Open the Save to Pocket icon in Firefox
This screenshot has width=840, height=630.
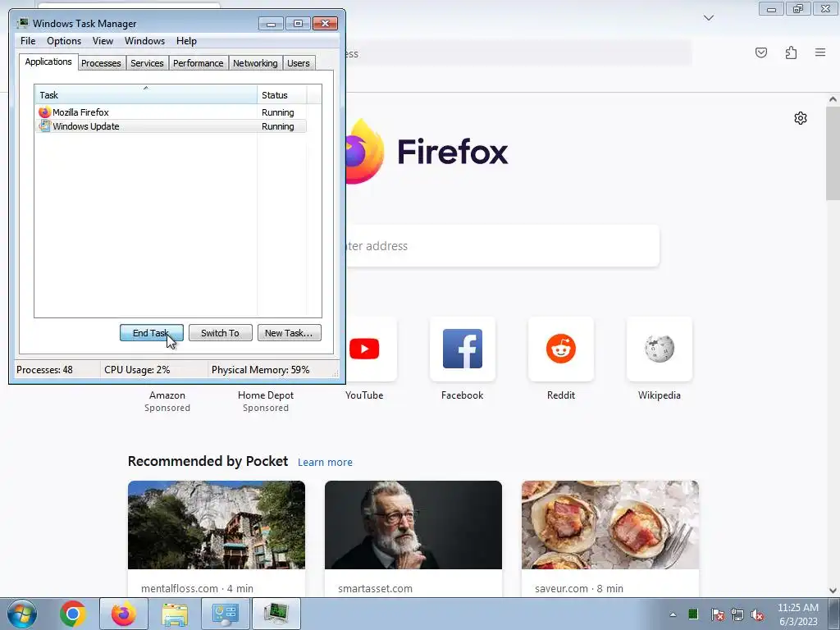761,52
